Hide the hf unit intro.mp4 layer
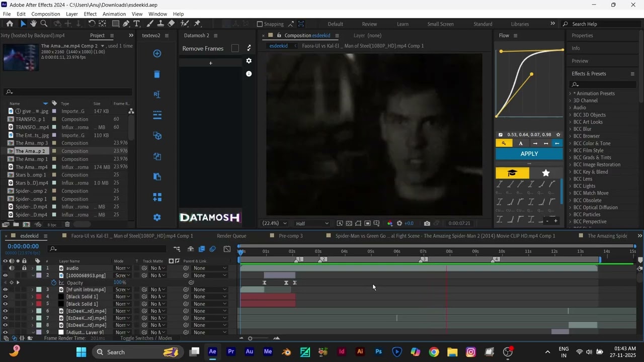The height and width of the screenshot is (362, 644). [6, 290]
